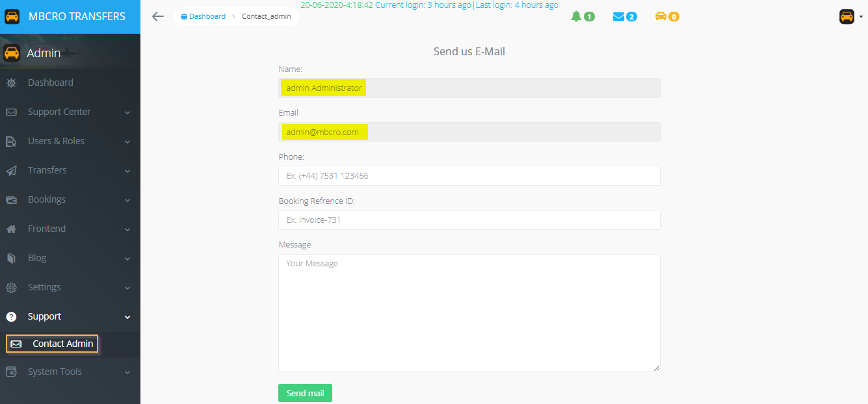Click the green notification bell icon
This screenshot has height=404, width=868.
pyautogui.click(x=576, y=16)
